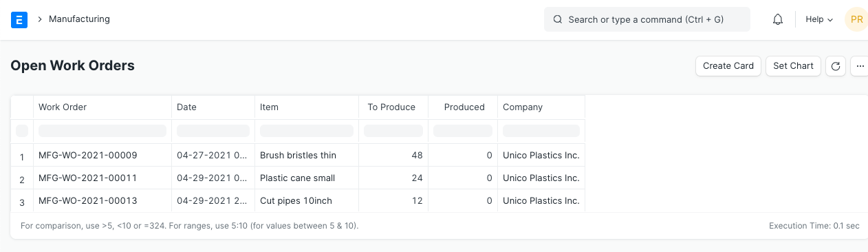Viewport: 868px width, 252px height.
Task: Click the ERPNext home logo icon
Action: pos(19,19)
